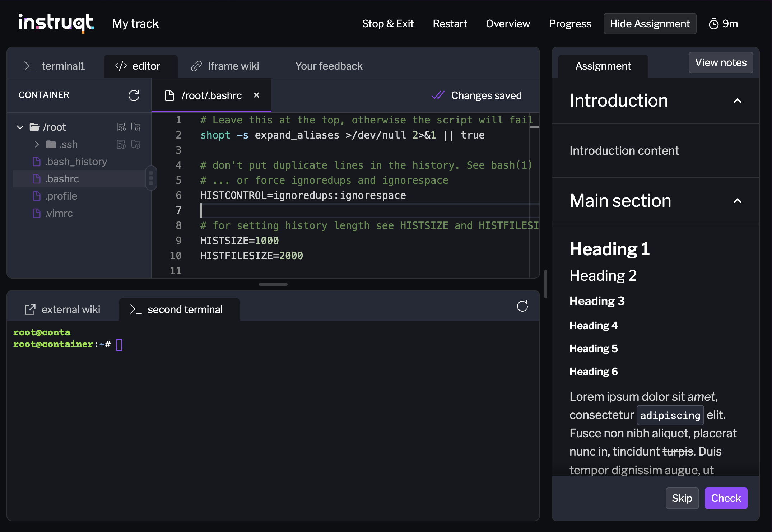Collapse the /root folder tree
This screenshot has height=532, width=772.
[20, 127]
